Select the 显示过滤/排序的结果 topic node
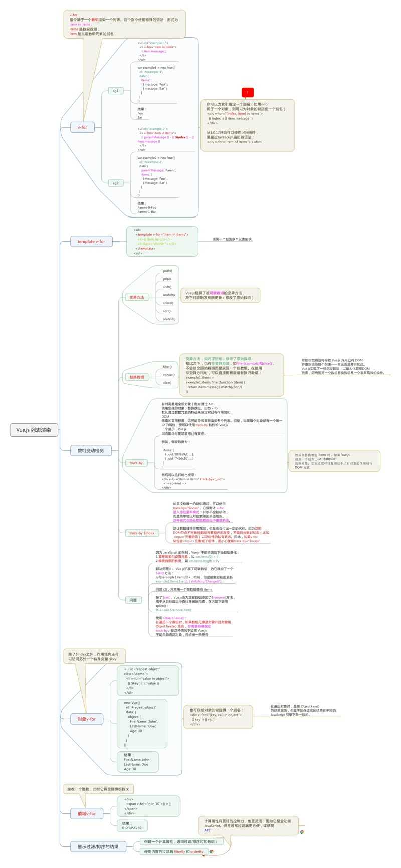Image resolution: width=401 pixels, height=868 pixels. coord(98,846)
